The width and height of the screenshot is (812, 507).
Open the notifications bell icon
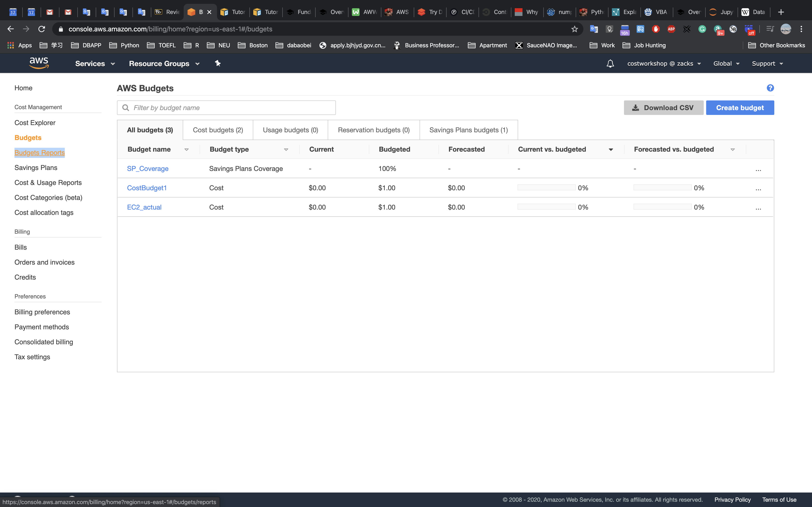click(x=610, y=64)
